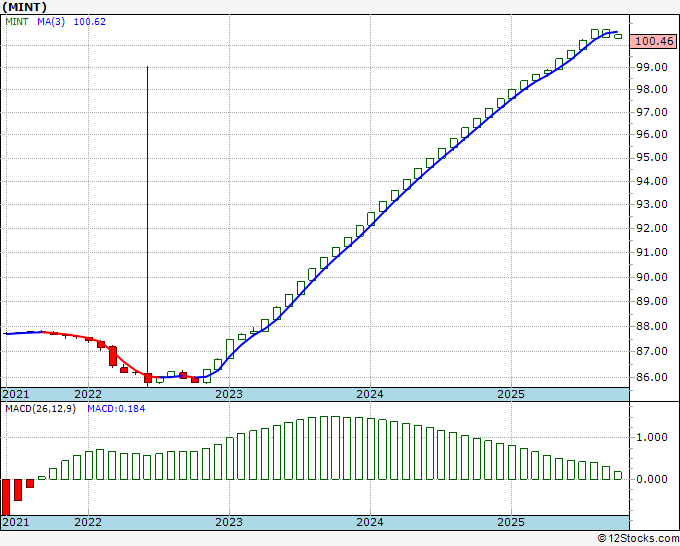Click 2023 on the price chart time axis

coord(229,394)
